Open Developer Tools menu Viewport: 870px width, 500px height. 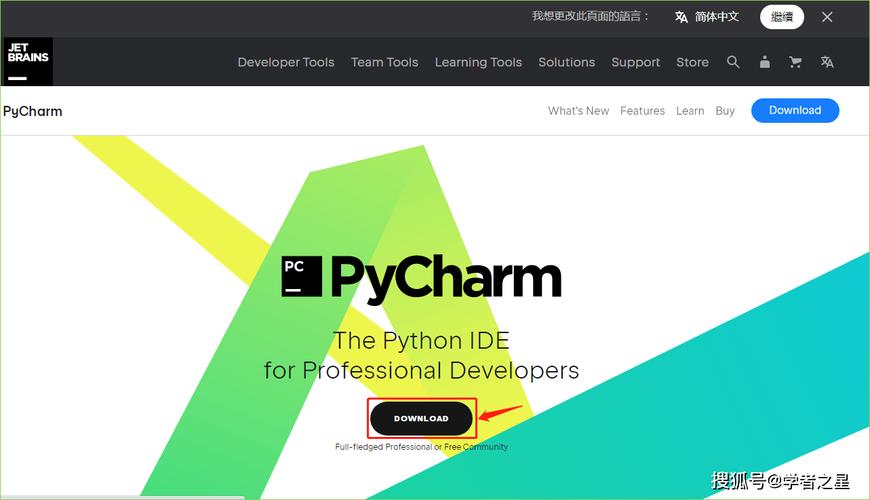coord(286,62)
